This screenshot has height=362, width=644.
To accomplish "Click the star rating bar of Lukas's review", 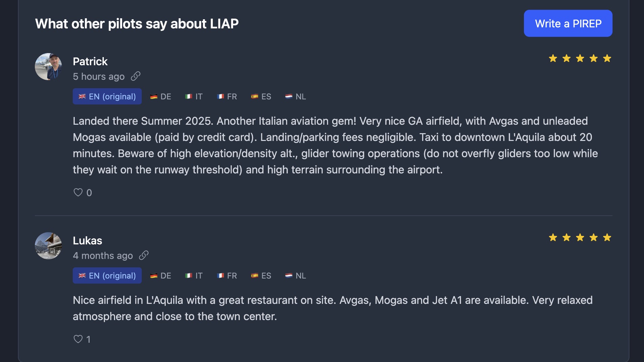I will click(580, 237).
